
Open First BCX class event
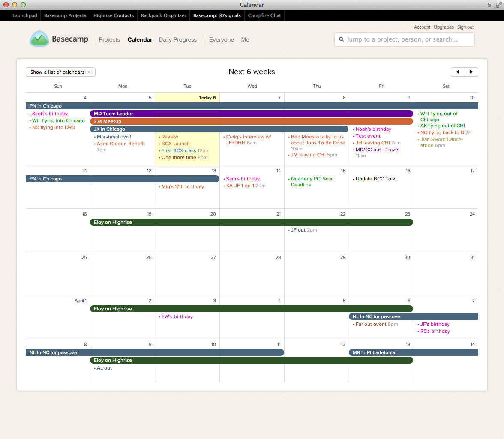186,150
